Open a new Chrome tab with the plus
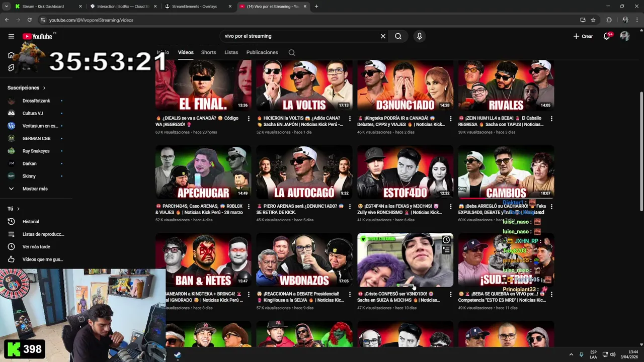This screenshot has width=644, height=362. [x=316, y=7]
